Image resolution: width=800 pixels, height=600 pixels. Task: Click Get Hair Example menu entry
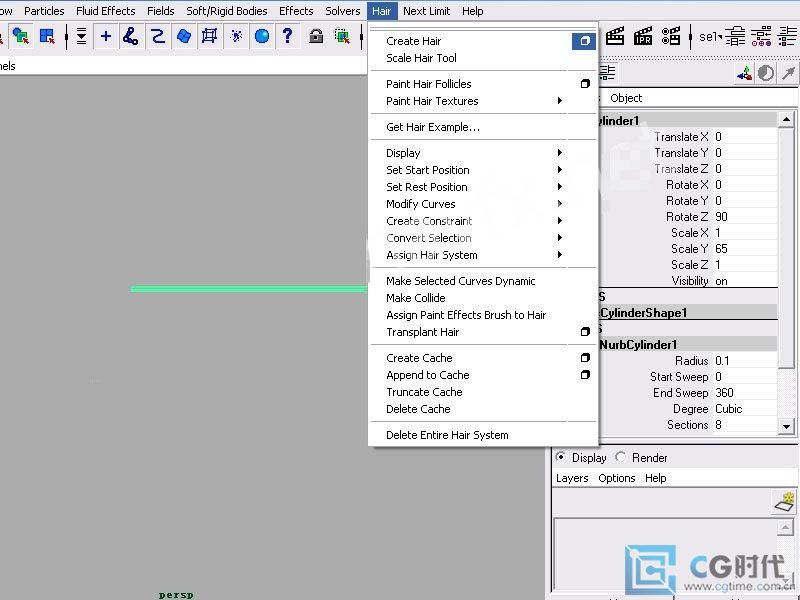[432, 127]
